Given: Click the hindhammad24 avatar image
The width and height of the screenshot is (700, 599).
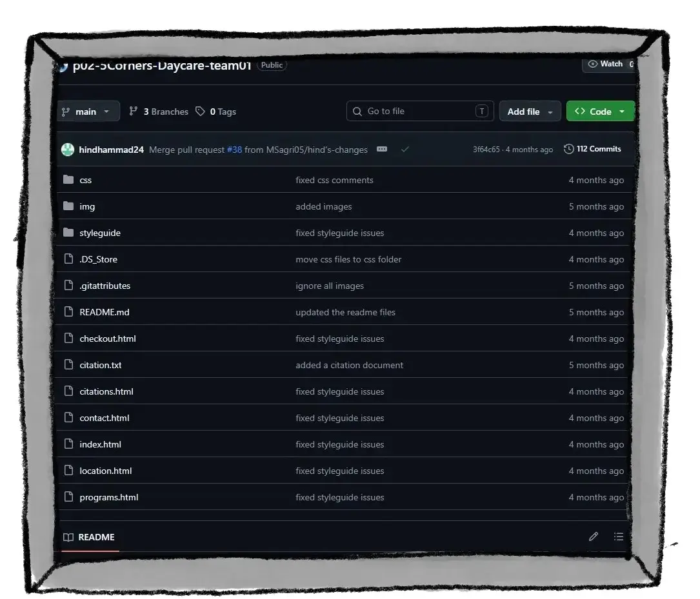Looking at the screenshot, I should (67, 150).
